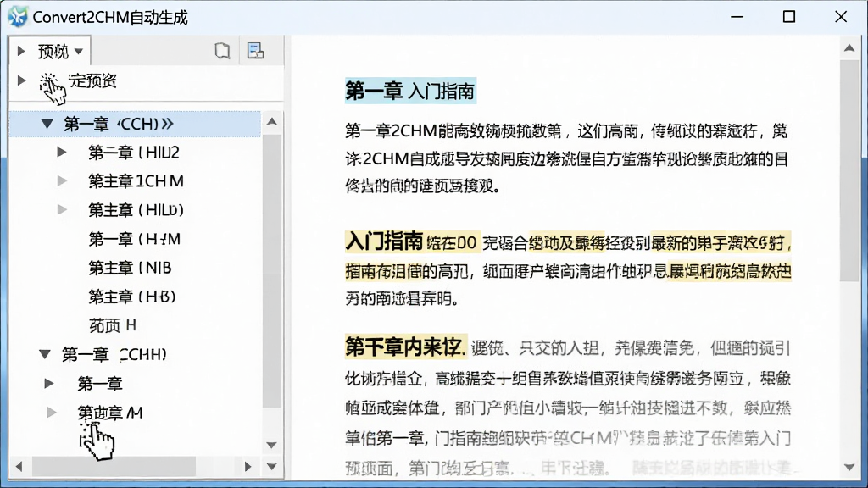This screenshot has height=488, width=868.
Task: Click the horizontal scrollbar thumb
Action: (114, 467)
